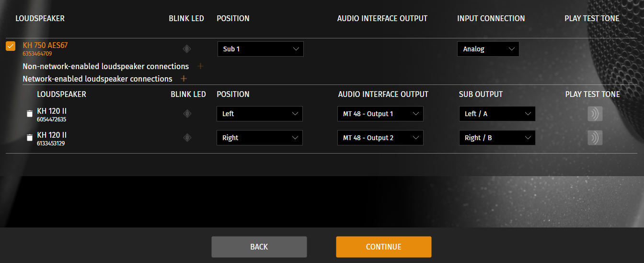
Task: Open the Right / B sub output dropdown
Action: [497, 138]
